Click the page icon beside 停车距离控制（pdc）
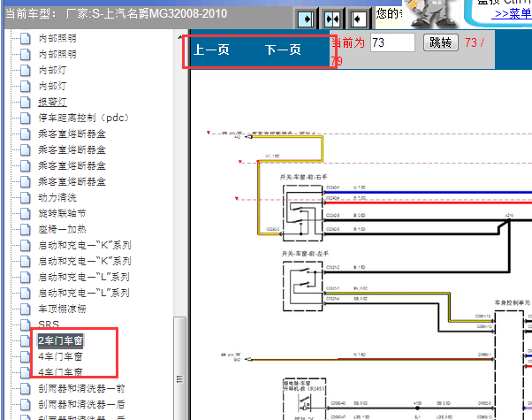Image resolution: width=532 pixels, height=420 pixels. [x=26, y=118]
